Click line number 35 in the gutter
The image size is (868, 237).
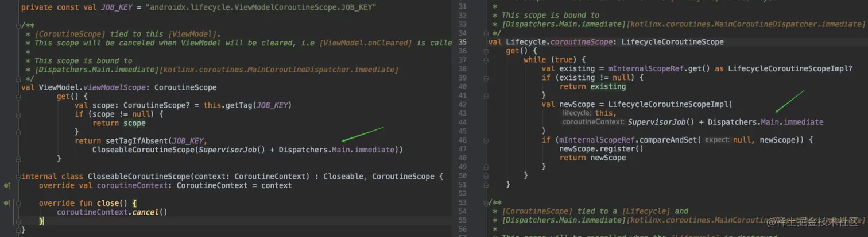pyautogui.click(x=463, y=42)
